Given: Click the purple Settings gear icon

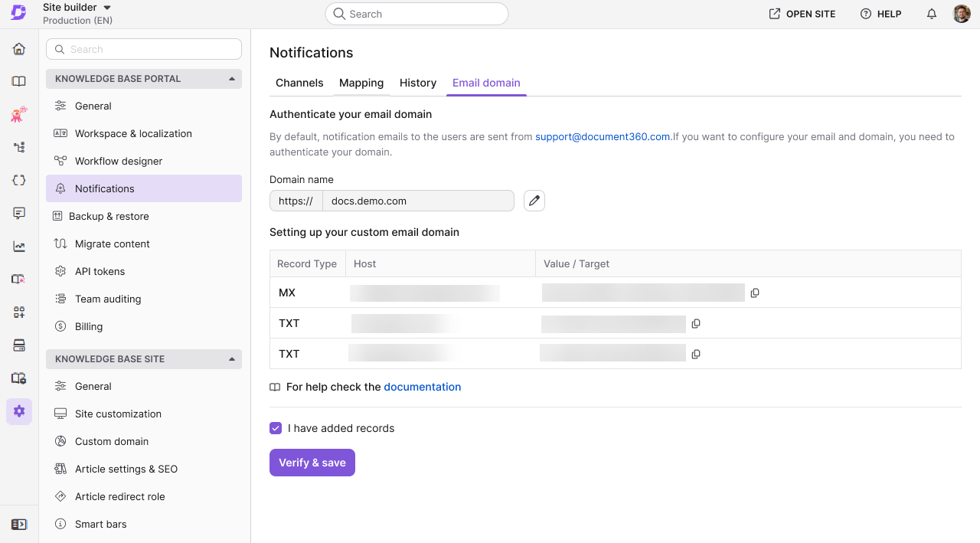Looking at the screenshot, I should [19, 411].
